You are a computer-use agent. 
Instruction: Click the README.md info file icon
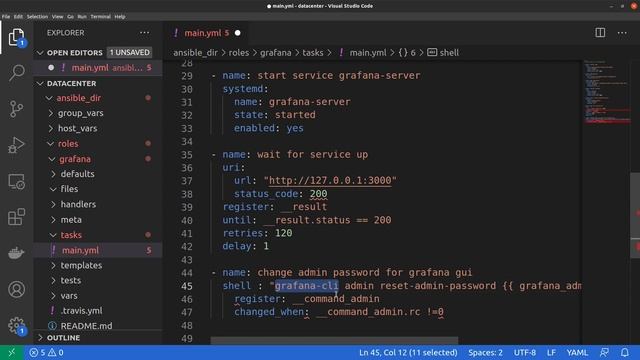[x=52, y=326]
